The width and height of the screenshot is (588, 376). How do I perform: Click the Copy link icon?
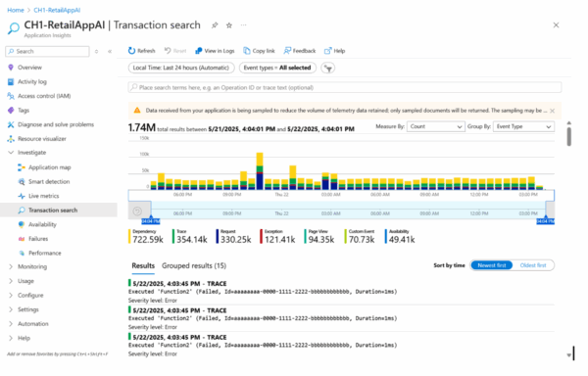coord(246,51)
